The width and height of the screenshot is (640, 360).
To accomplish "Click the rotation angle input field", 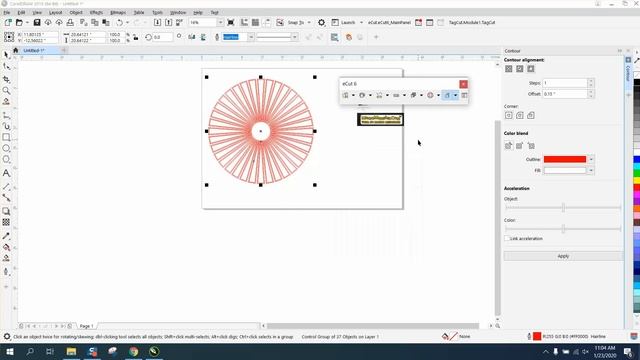I will pos(162,37).
